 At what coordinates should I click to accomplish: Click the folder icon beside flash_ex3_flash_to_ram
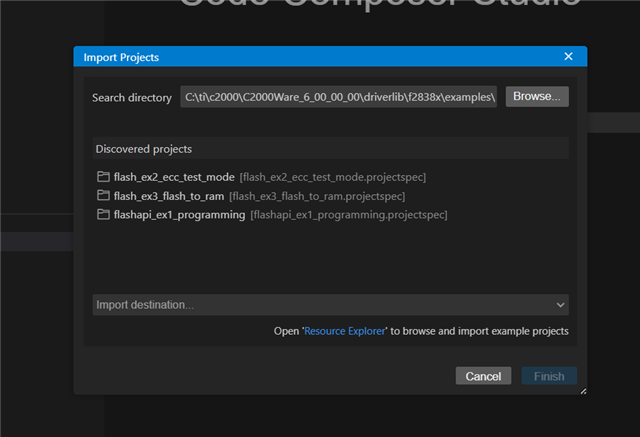(103, 196)
